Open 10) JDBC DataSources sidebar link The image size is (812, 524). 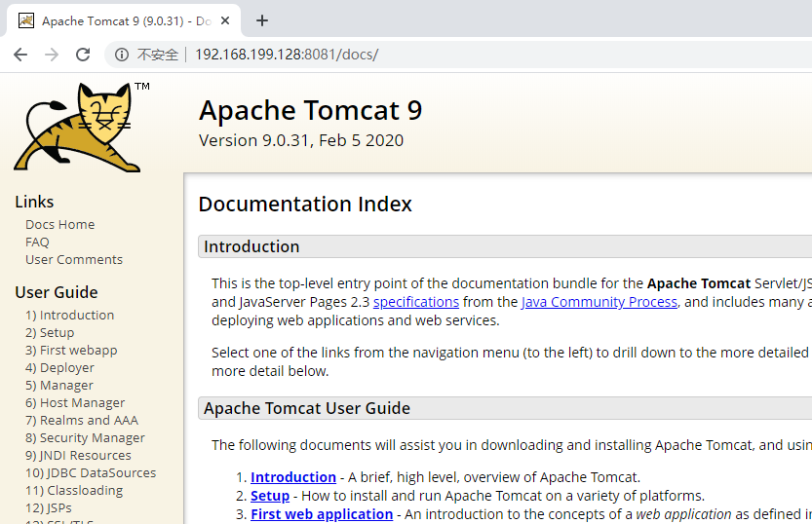pos(91,472)
